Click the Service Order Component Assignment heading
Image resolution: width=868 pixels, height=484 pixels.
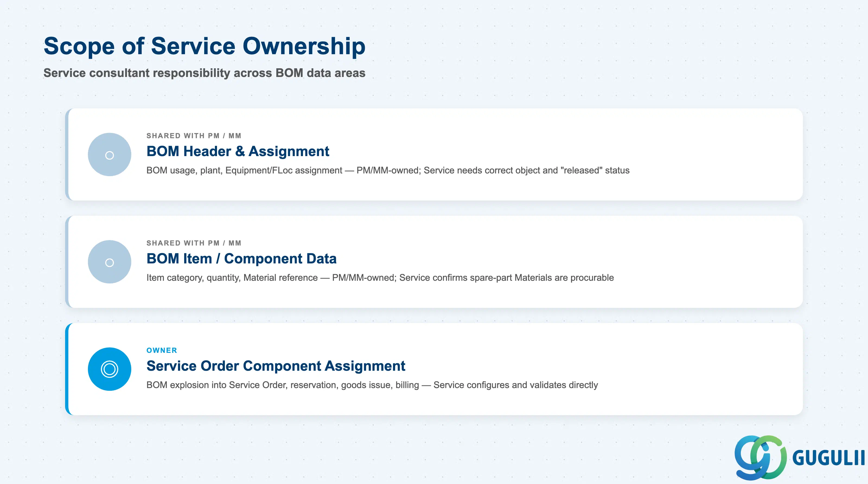pos(276,366)
